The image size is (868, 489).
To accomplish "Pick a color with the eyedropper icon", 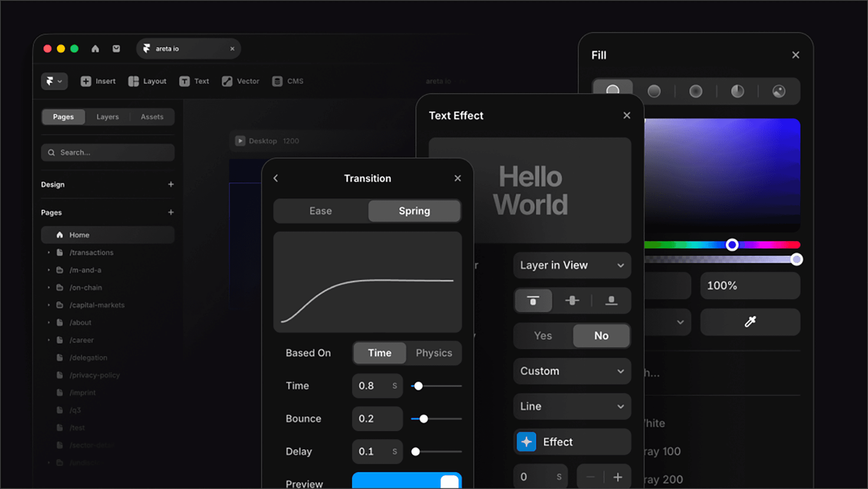I will [750, 322].
